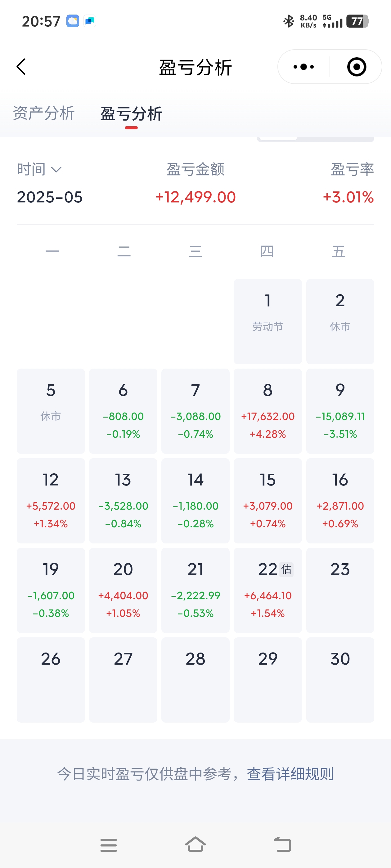
Task: Select May 8 cell with +17,632.00
Action: point(267,411)
